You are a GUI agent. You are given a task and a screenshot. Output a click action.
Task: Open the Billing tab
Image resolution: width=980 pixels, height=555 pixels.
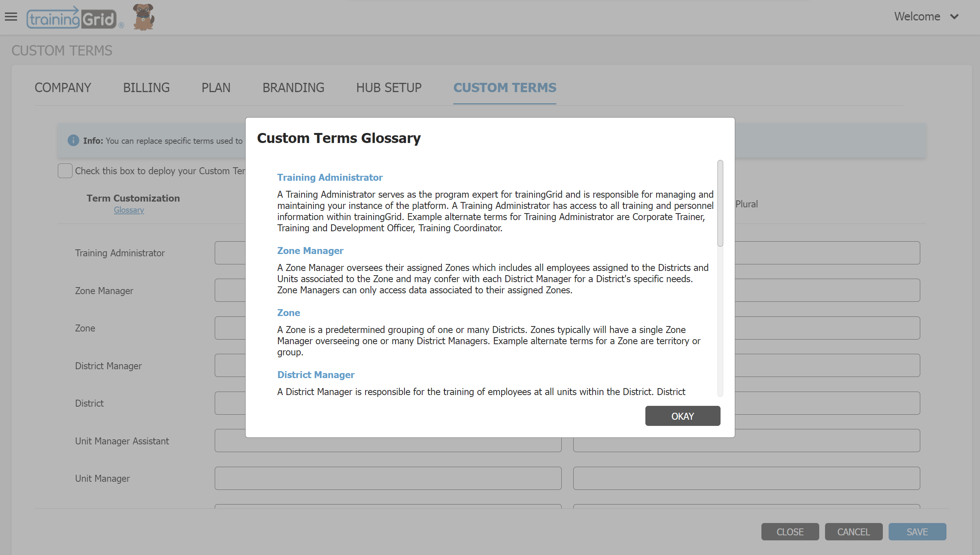point(146,88)
